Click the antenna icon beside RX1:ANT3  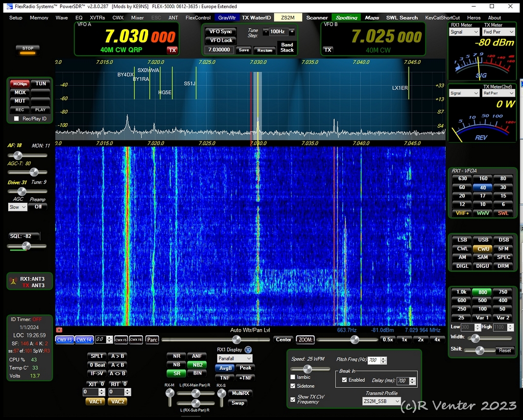[x=13, y=282]
